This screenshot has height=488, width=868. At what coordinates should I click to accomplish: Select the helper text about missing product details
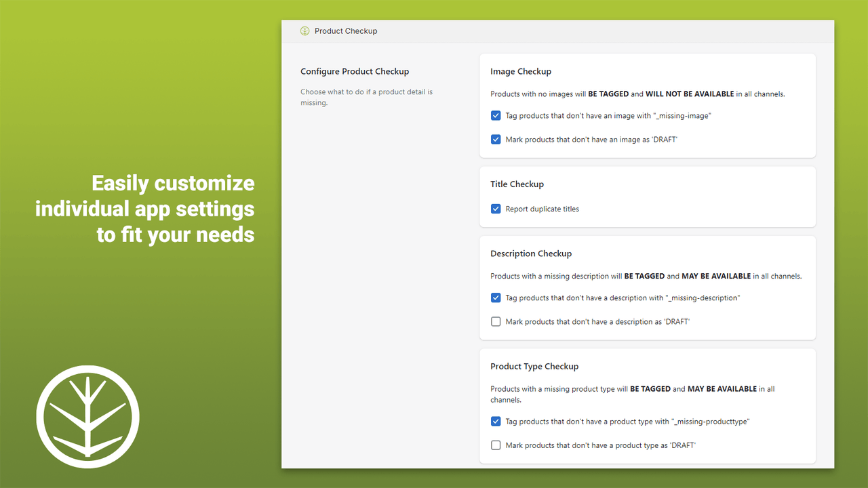click(x=366, y=97)
